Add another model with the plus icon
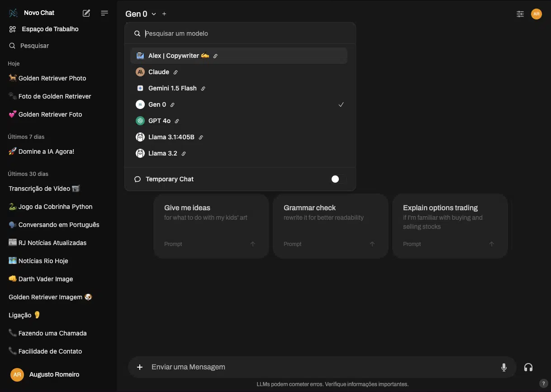This screenshot has height=392, width=551. tap(164, 14)
